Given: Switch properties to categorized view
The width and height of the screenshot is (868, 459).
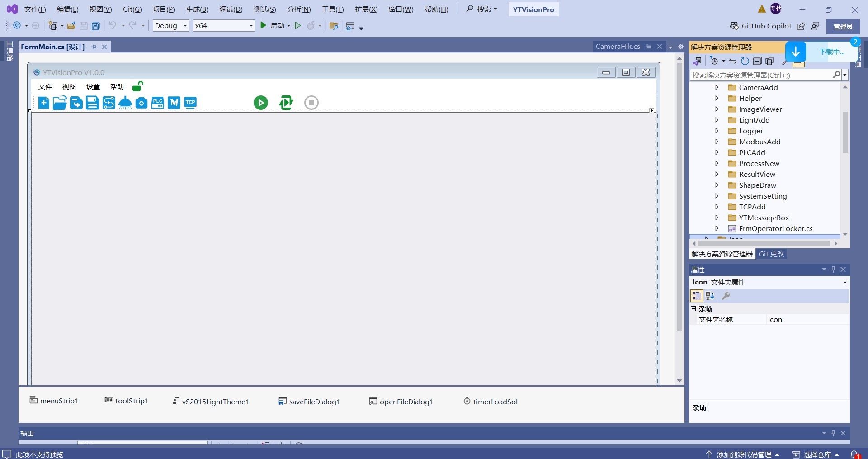Looking at the screenshot, I should click(x=697, y=296).
